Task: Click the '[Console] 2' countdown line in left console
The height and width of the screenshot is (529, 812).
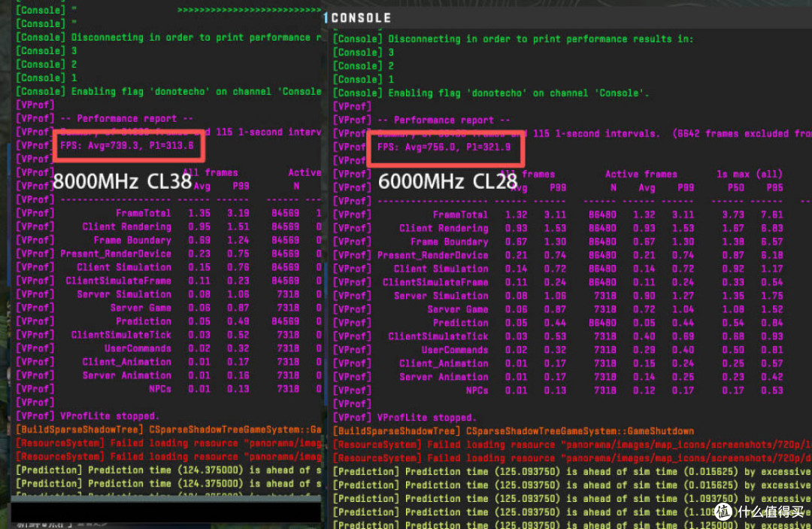Action: click(x=47, y=64)
